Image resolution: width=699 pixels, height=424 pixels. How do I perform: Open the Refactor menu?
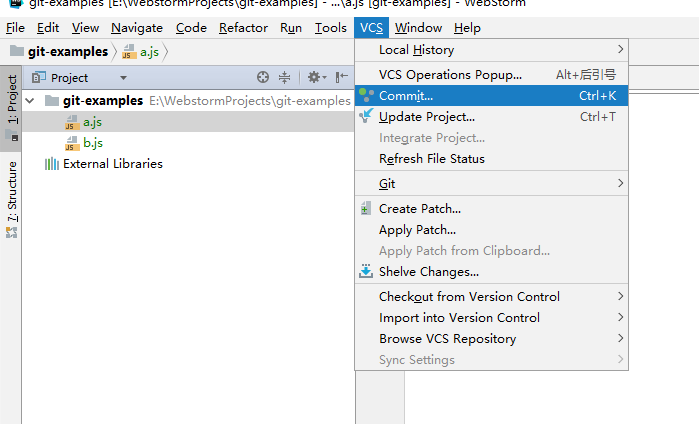point(243,28)
